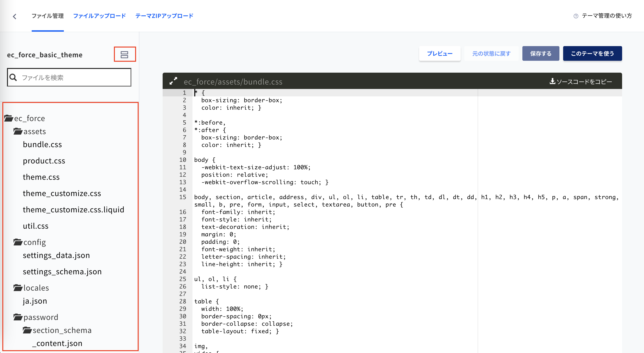Collapse the ec_force folder icon
The width and height of the screenshot is (644, 353).
[x=9, y=118]
